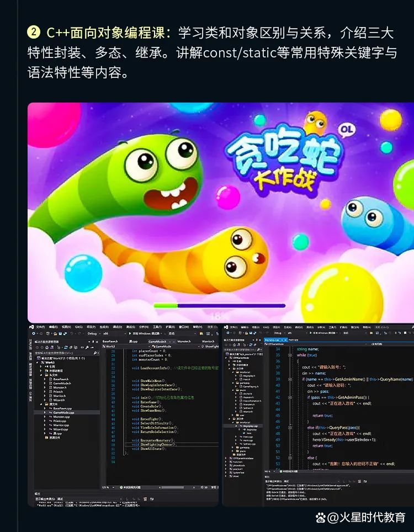Collapse the while (true) code fold marker
Screen dimensions: 414x532
[x=290, y=355]
